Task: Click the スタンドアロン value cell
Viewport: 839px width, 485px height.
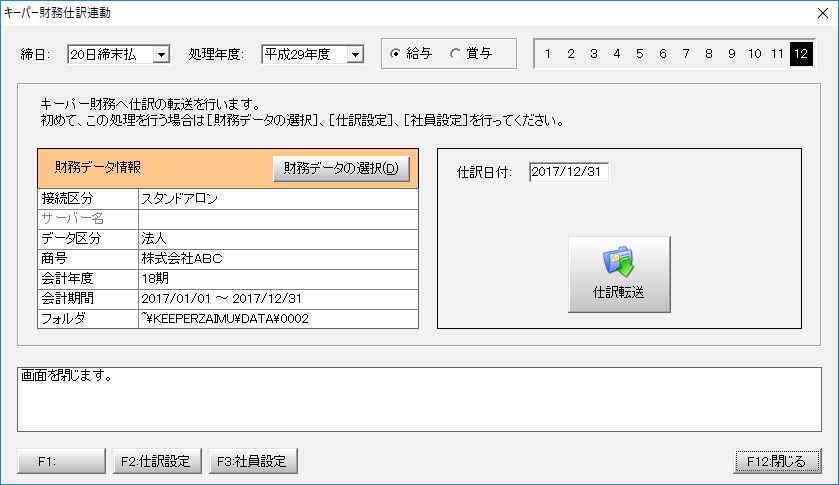Action: point(278,199)
